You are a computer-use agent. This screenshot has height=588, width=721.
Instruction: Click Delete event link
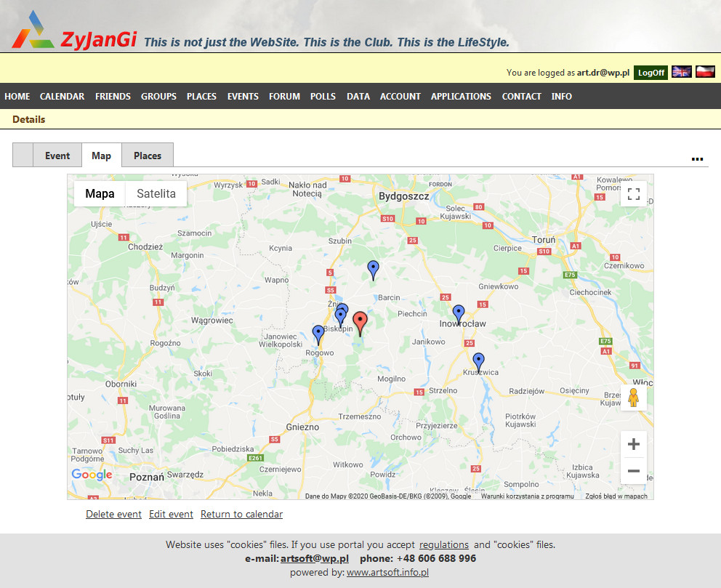pyautogui.click(x=113, y=514)
